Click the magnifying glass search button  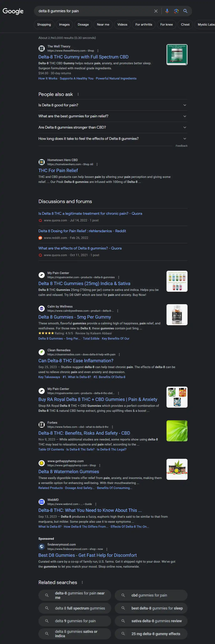(185, 11)
